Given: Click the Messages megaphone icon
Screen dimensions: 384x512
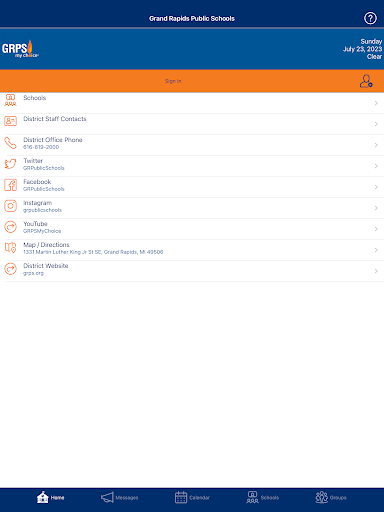Looking at the screenshot, I should pyautogui.click(x=107, y=497).
